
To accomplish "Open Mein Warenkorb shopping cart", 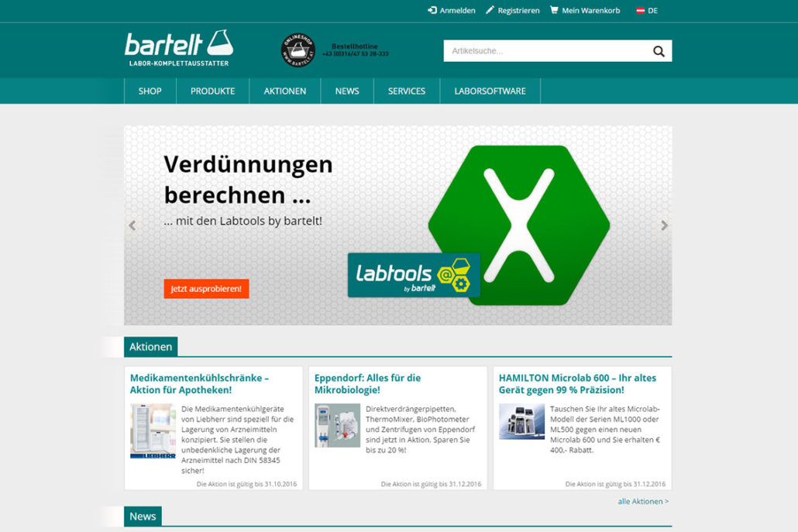I will pos(585,11).
